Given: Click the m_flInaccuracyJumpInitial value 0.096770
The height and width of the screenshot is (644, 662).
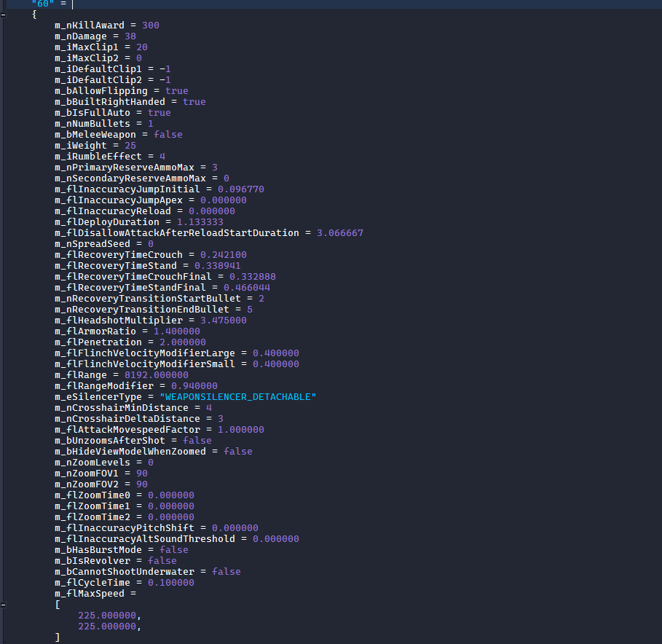Looking at the screenshot, I should [x=240, y=189].
